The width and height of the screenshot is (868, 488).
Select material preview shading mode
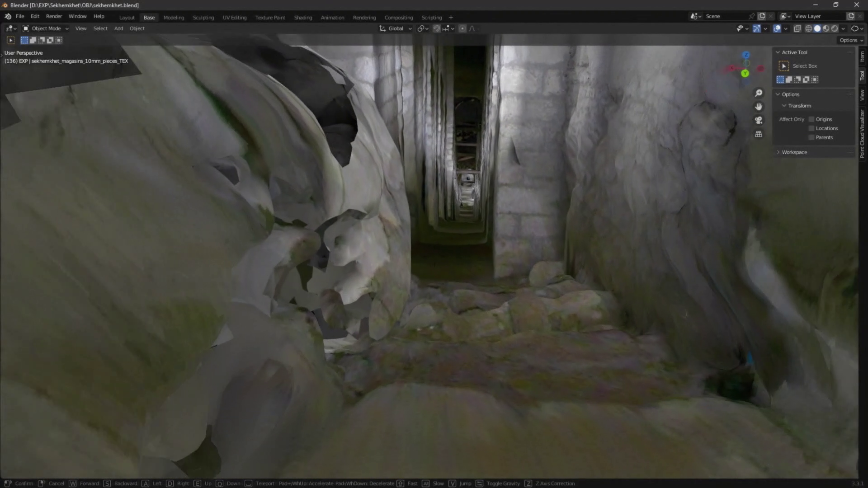click(826, 28)
